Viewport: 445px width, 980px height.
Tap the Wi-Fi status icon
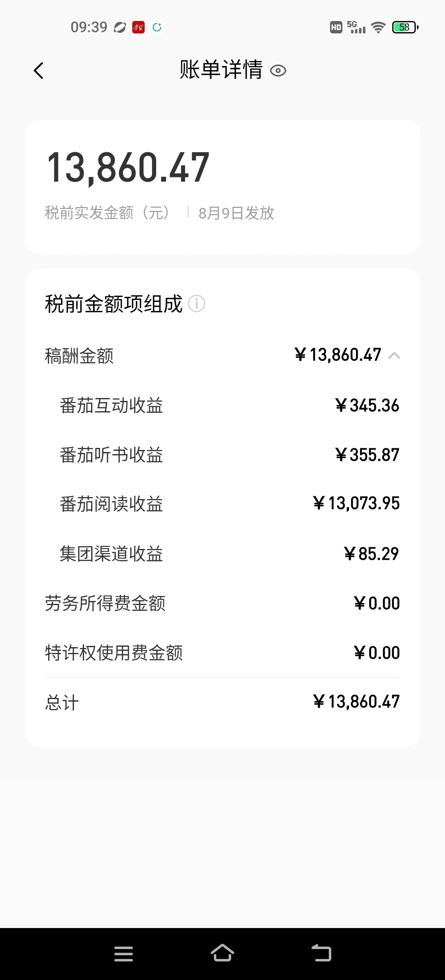(x=378, y=27)
